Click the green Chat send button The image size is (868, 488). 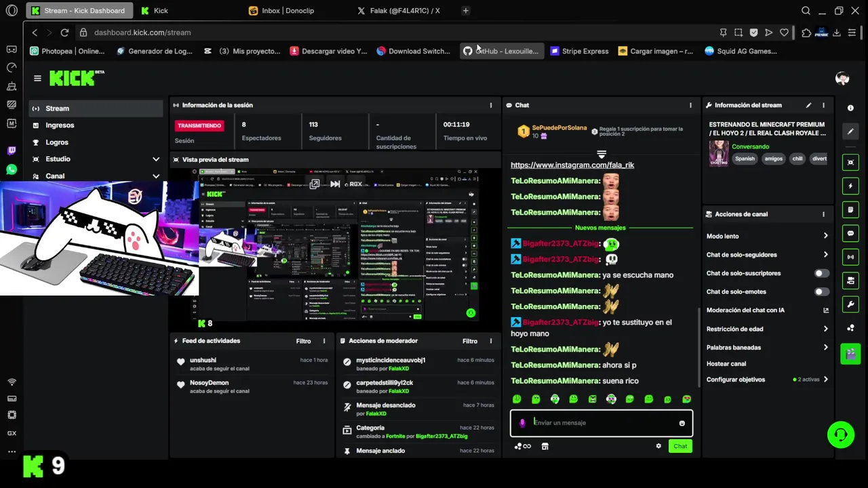point(680,446)
